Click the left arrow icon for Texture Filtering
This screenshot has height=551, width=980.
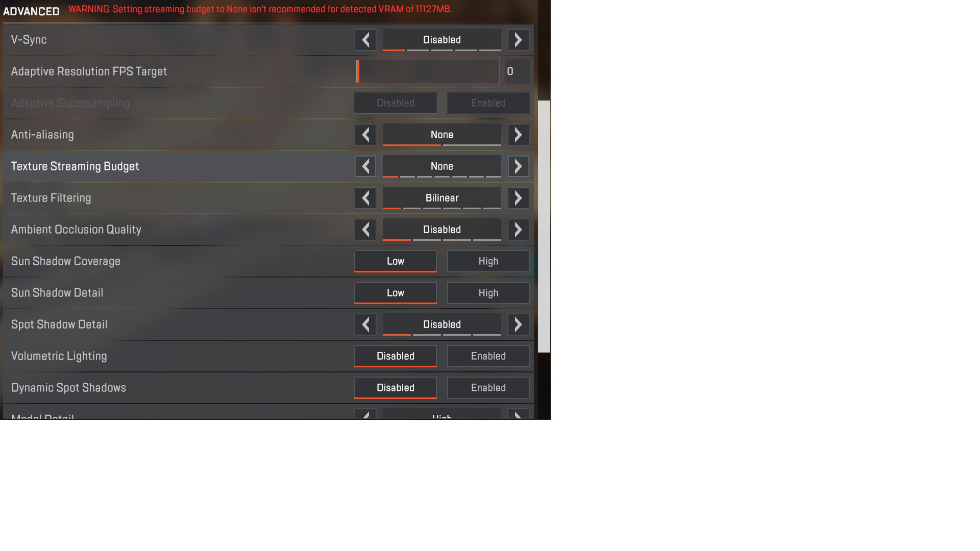[x=365, y=198]
